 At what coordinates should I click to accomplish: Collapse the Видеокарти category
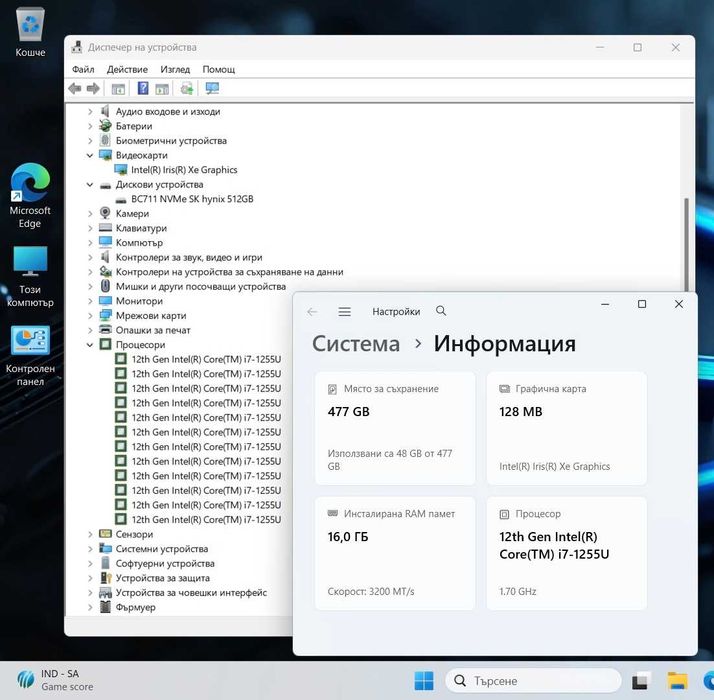[90, 155]
